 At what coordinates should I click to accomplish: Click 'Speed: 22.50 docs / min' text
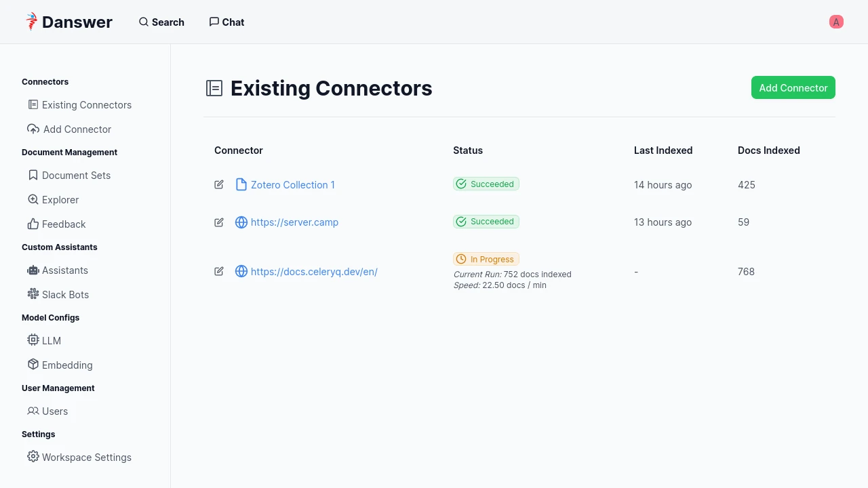click(500, 285)
